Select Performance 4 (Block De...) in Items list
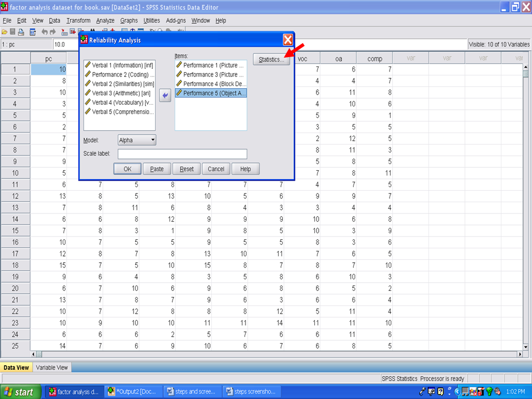This screenshot has width=532, height=399. point(211,84)
